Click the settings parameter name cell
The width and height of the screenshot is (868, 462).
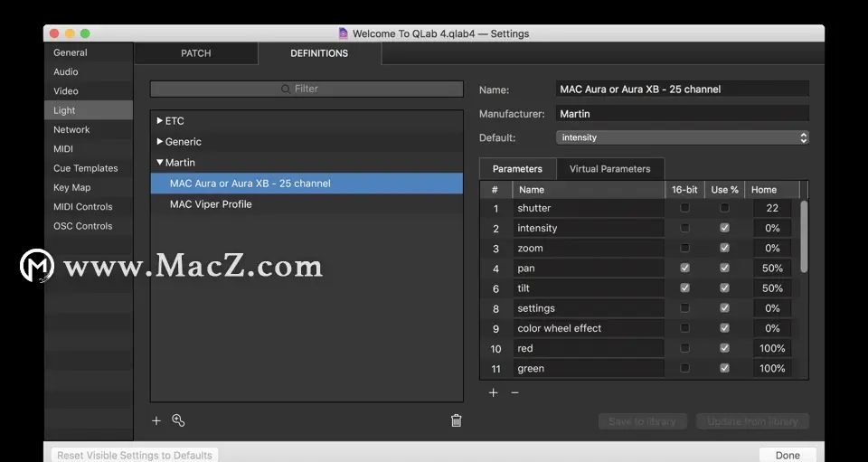pos(589,307)
